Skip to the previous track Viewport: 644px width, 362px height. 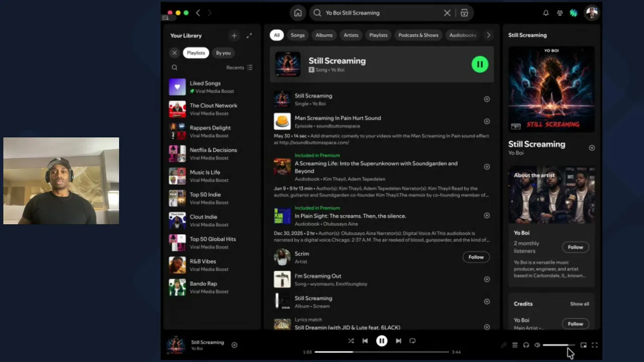[x=365, y=341]
